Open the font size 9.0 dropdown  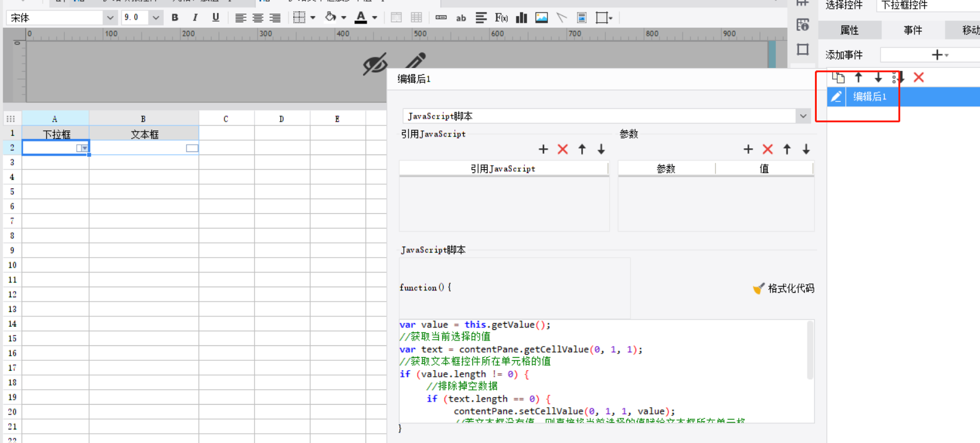tap(156, 18)
